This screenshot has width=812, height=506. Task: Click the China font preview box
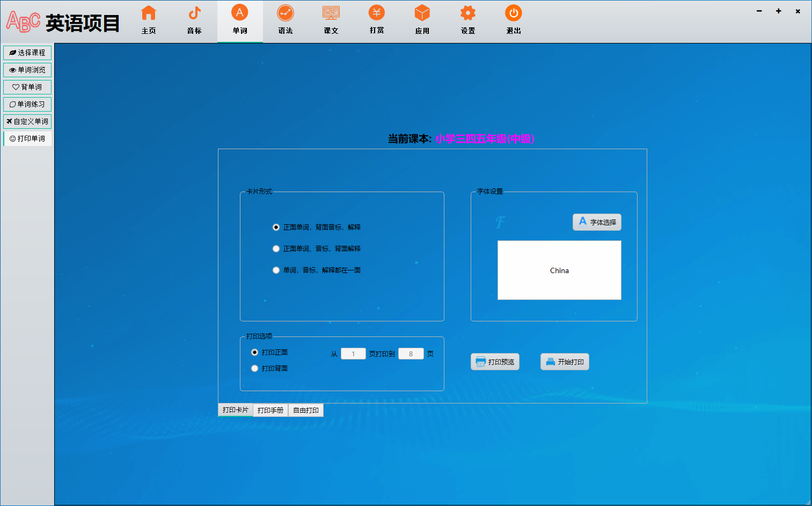[x=559, y=270]
